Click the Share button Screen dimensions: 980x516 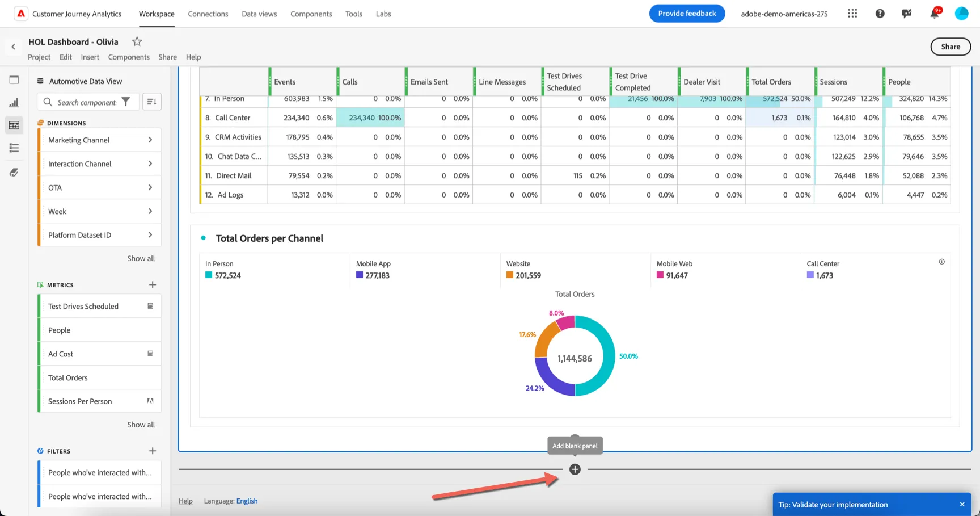point(951,47)
